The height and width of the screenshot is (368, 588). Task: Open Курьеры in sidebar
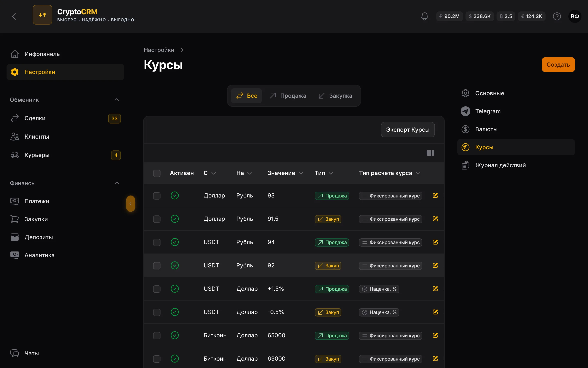(65, 155)
